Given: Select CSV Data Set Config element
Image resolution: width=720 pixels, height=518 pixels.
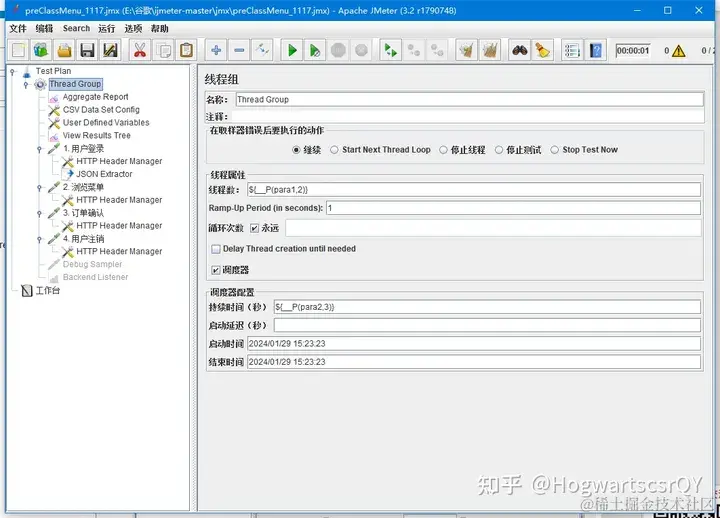Looking at the screenshot, I should pos(101,110).
